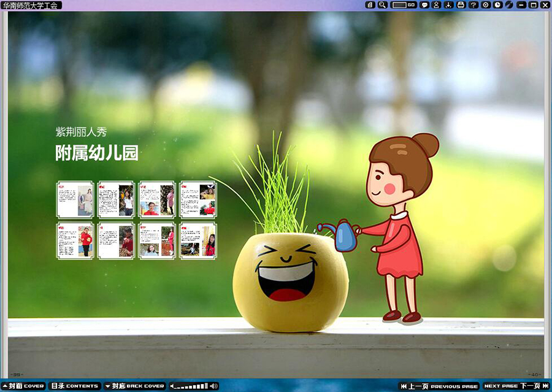Close the e-book window
Screen dimensions: 552x392
pos(545,5)
